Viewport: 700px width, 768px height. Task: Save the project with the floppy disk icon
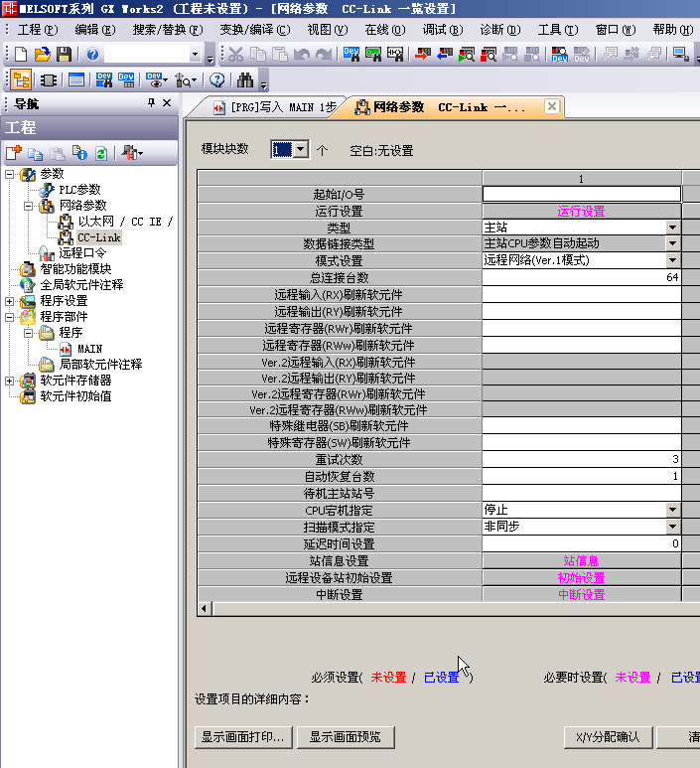(x=63, y=54)
